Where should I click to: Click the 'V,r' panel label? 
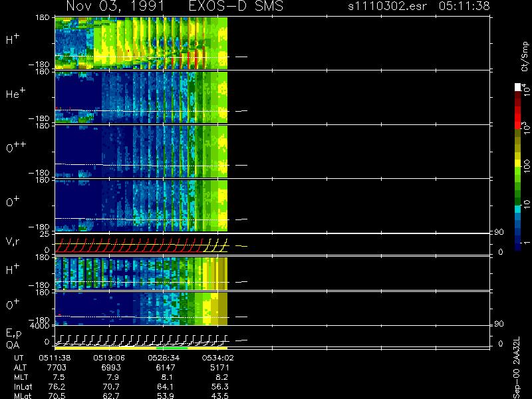[13, 241]
